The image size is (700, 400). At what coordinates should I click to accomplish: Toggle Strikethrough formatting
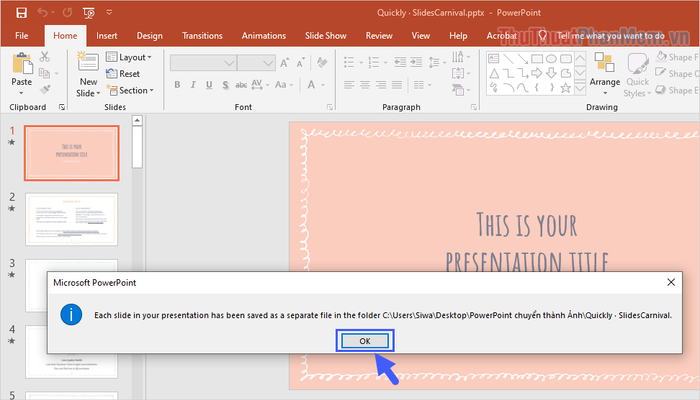point(241,85)
